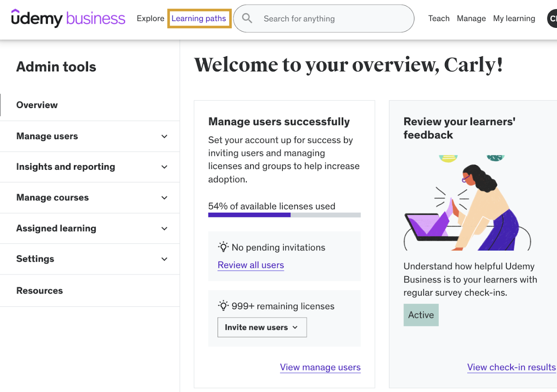This screenshot has height=392, width=557.
Task: Click lightbulb icon beside remaining licenses
Action: click(x=223, y=306)
